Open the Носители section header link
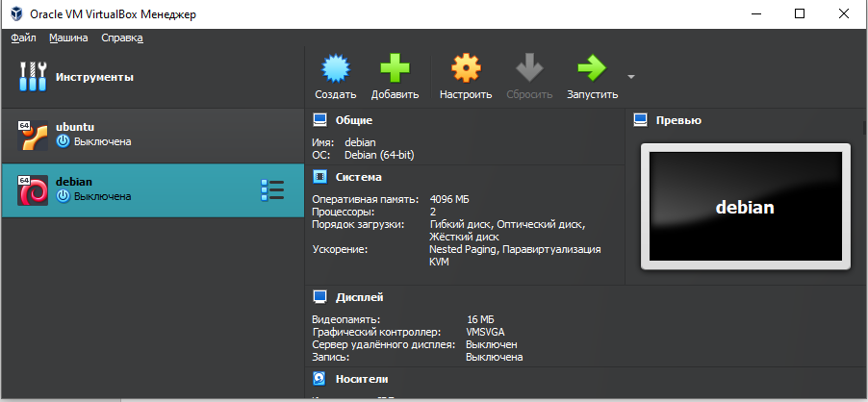868x402 pixels. click(x=362, y=379)
